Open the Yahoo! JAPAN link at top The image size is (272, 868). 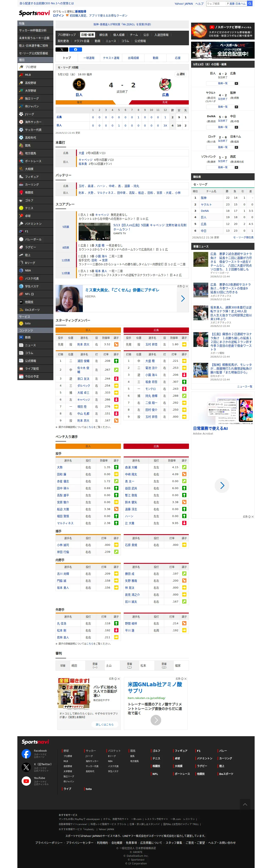(x=184, y=4)
